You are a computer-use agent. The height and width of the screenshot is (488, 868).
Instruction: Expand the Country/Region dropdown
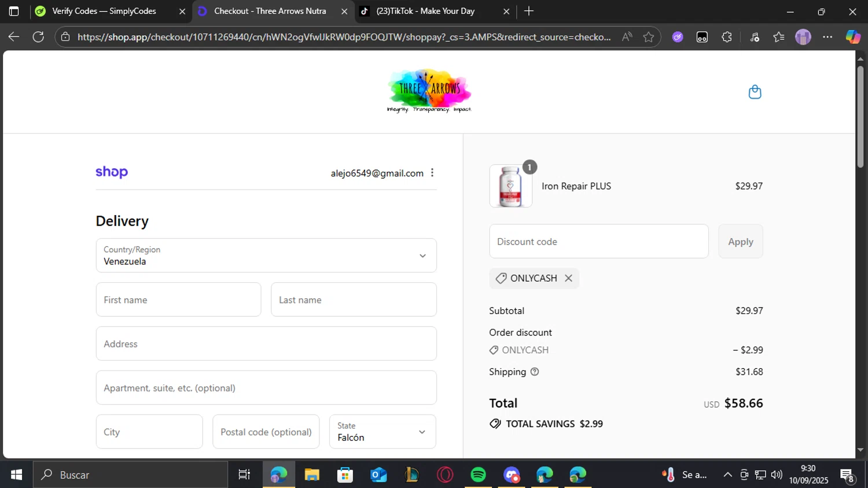coord(266,256)
